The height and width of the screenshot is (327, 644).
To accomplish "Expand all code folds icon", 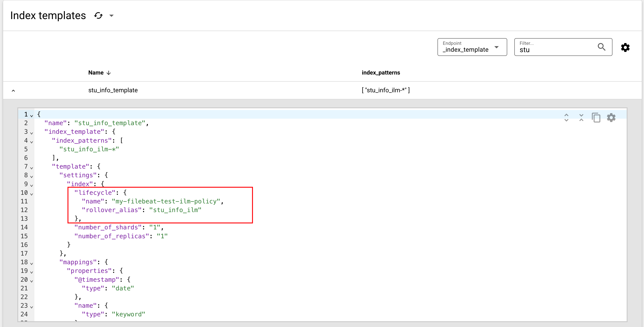I will click(566, 118).
